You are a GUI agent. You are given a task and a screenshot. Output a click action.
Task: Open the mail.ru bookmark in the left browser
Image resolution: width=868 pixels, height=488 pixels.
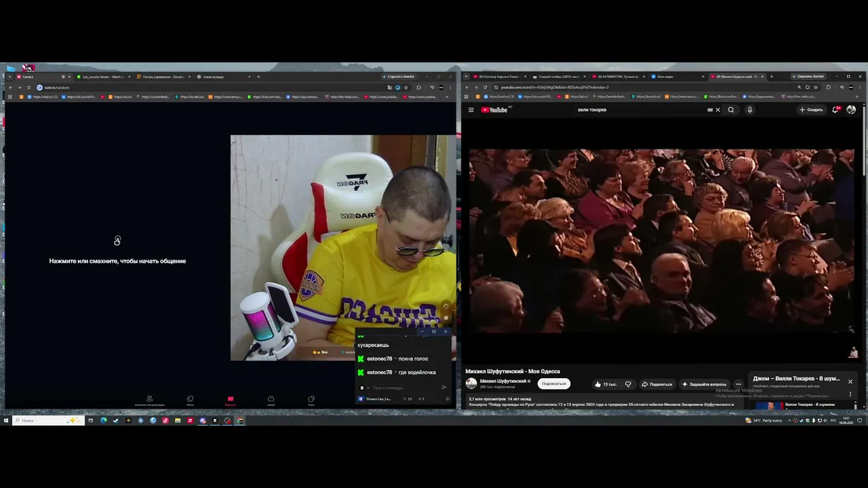click(x=42, y=97)
